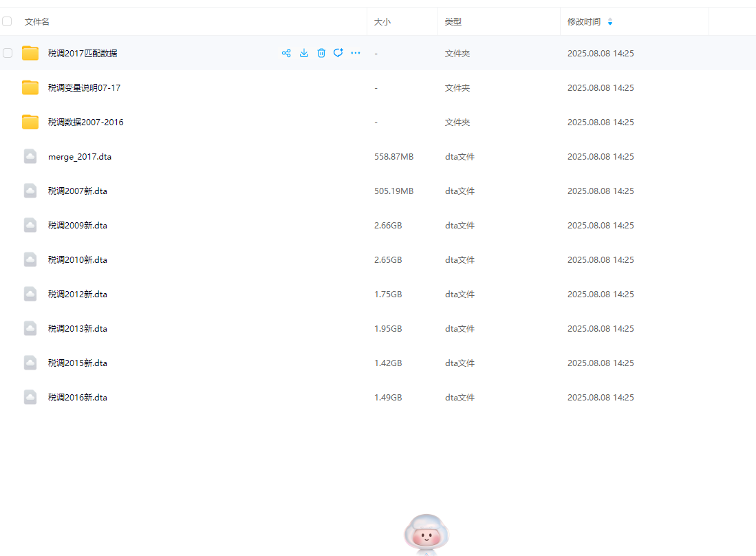Click the merge_2017.dta file icon

tap(30, 156)
